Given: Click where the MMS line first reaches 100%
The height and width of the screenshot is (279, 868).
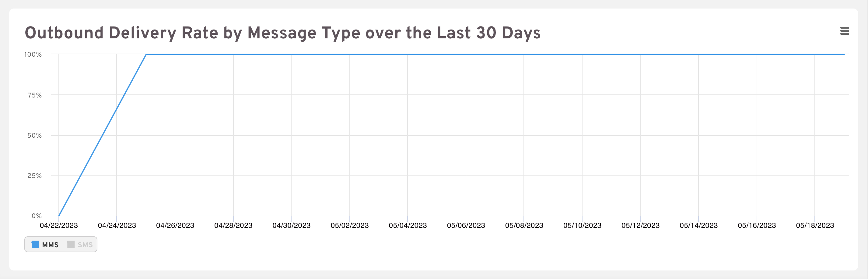Looking at the screenshot, I should coord(146,54).
